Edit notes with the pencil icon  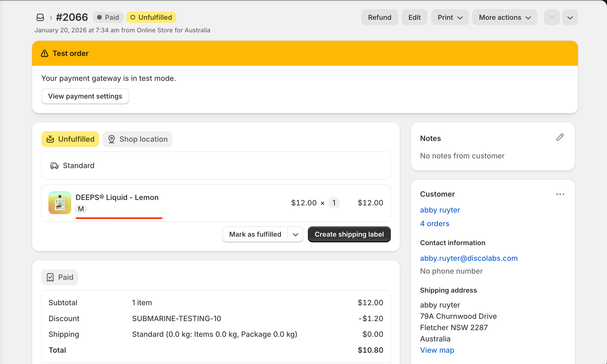click(560, 137)
